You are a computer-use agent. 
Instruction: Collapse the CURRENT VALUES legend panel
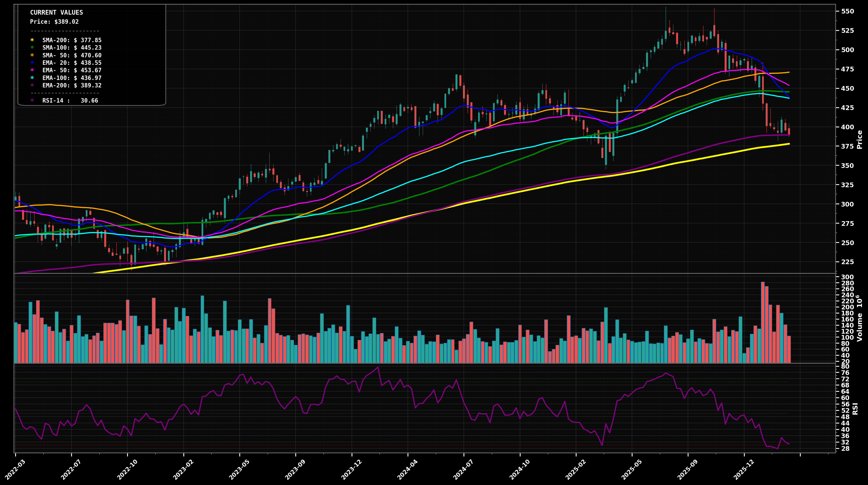[56, 13]
